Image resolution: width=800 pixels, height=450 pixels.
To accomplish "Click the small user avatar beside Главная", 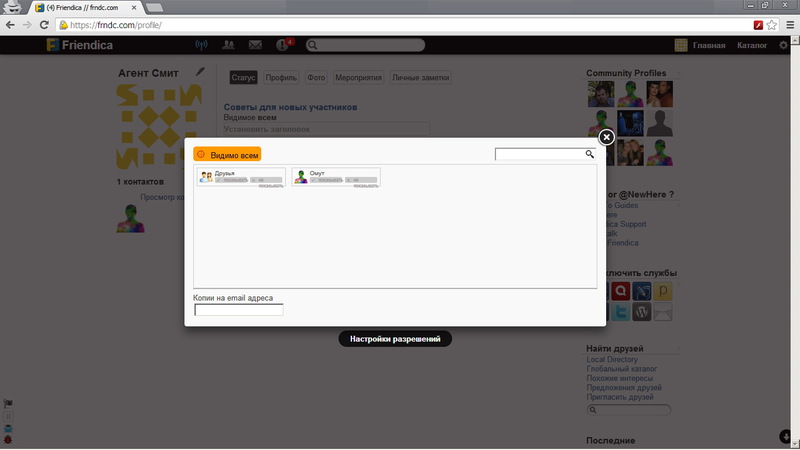I will coord(681,45).
